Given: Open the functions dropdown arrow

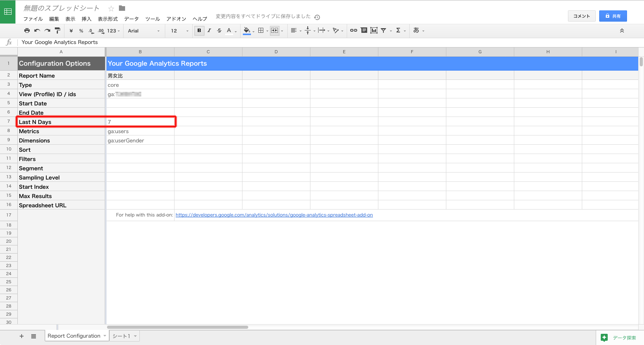Looking at the screenshot, I should [405, 31].
